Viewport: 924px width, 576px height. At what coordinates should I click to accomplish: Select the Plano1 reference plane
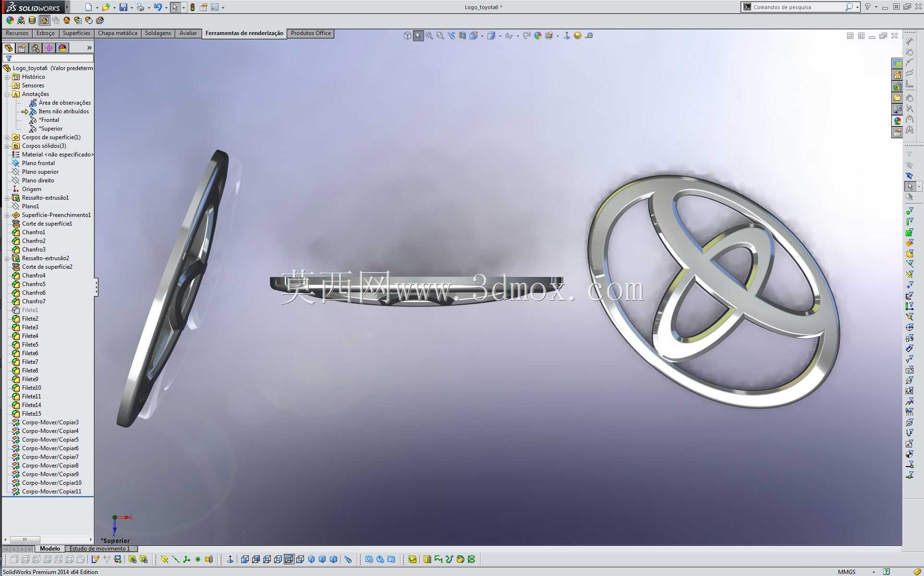tap(30, 206)
